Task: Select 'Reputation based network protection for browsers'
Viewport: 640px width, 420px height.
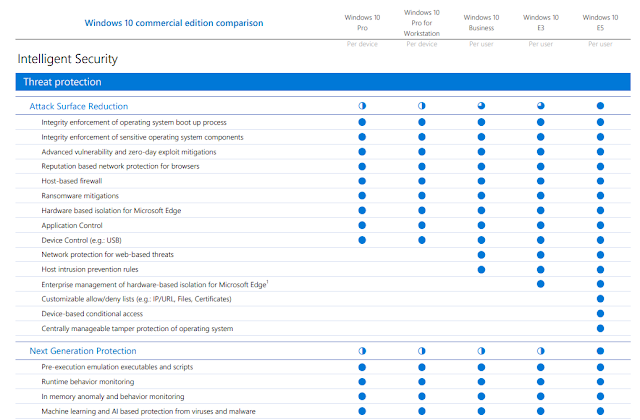Action: point(120,166)
